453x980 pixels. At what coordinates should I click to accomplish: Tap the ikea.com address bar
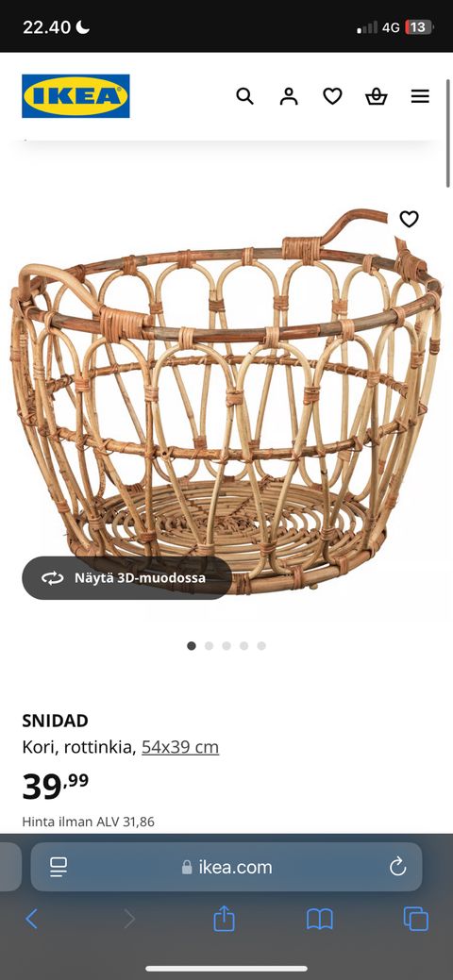(x=226, y=866)
